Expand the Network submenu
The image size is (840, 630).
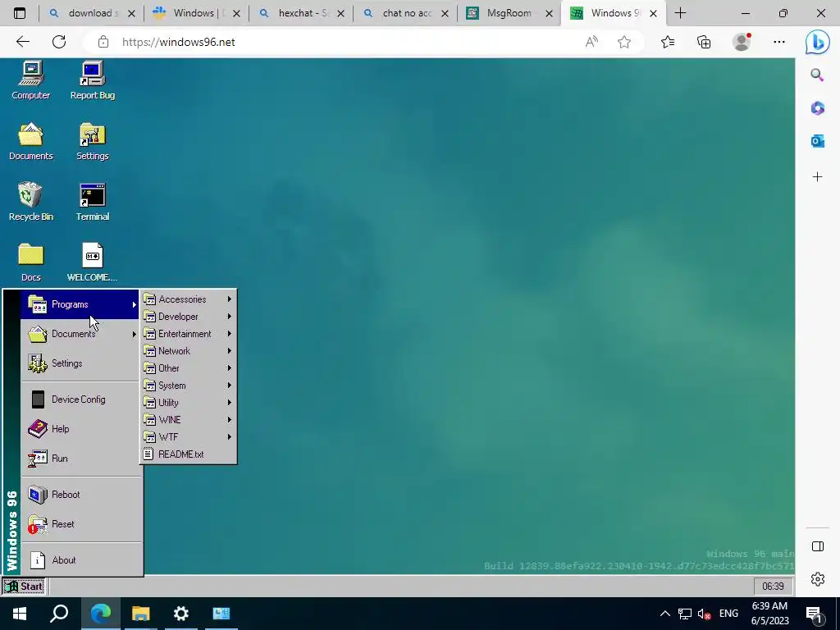point(188,351)
